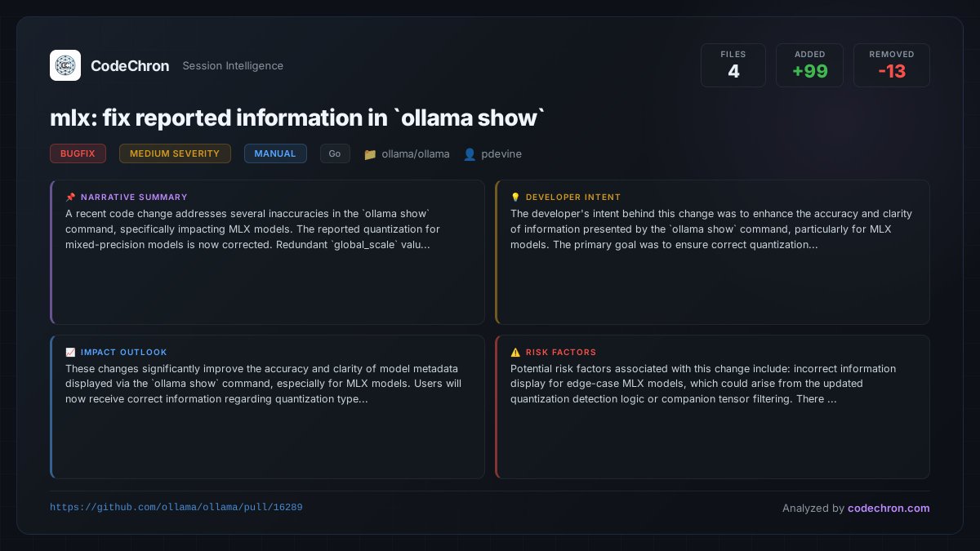Screen dimensions: 980x551
Task: Click the CodeChron logo icon
Action: [x=65, y=65]
